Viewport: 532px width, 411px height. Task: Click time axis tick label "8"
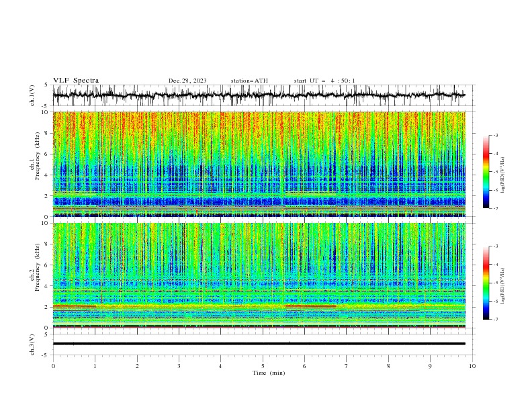point(388,366)
